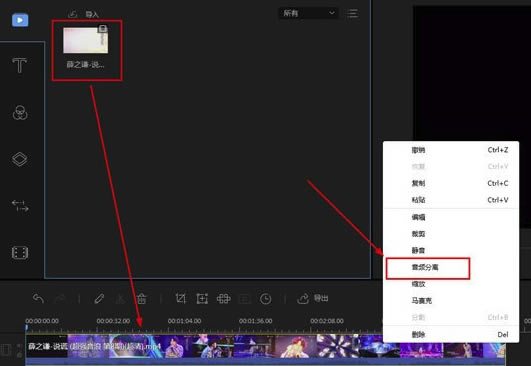Open the Elements film-frame panel
The image size is (531, 366).
[20, 253]
